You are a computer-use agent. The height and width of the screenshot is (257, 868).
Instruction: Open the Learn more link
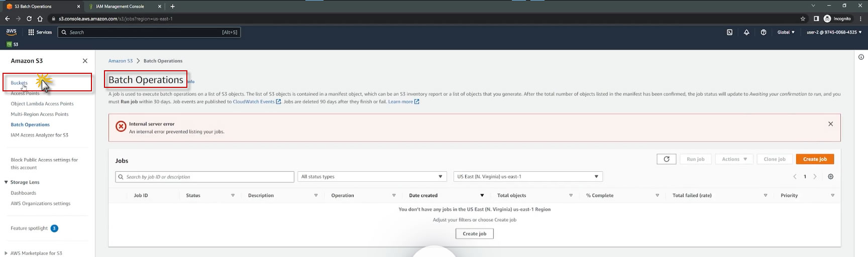pyautogui.click(x=403, y=101)
